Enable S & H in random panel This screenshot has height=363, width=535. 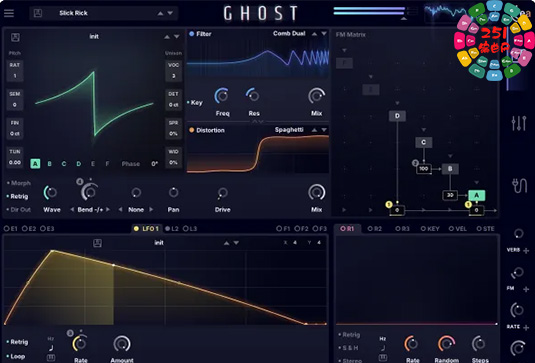point(348,348)
